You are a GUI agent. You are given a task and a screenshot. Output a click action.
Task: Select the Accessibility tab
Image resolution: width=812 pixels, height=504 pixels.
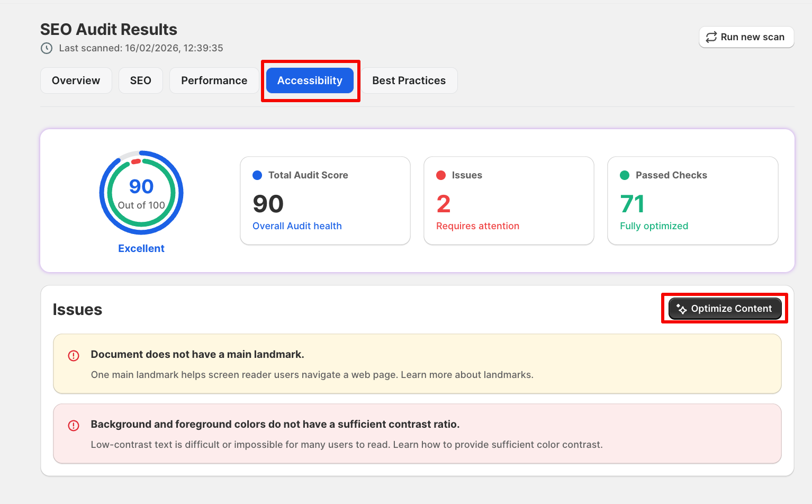(x=310, y=80)
